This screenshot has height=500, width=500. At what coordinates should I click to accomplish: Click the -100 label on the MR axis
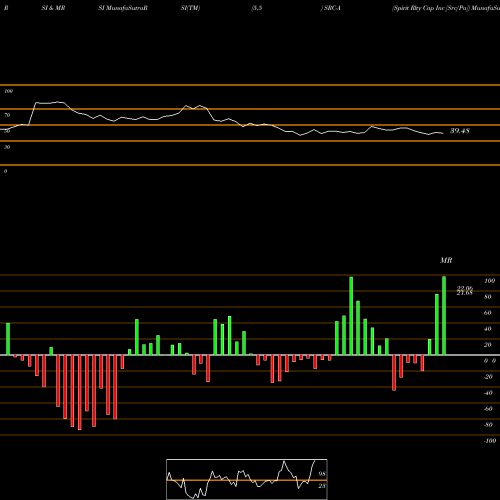(490, 441)
